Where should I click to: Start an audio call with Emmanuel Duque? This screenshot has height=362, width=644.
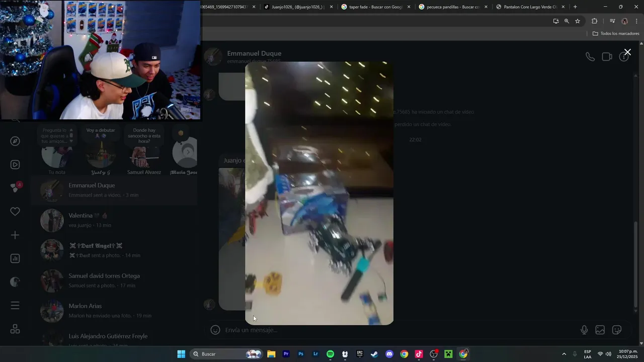point(590,57)
